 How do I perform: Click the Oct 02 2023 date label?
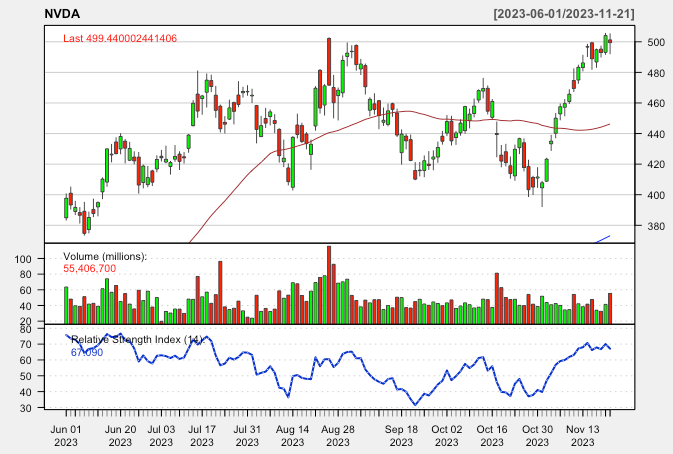click(x=447, y=436)
